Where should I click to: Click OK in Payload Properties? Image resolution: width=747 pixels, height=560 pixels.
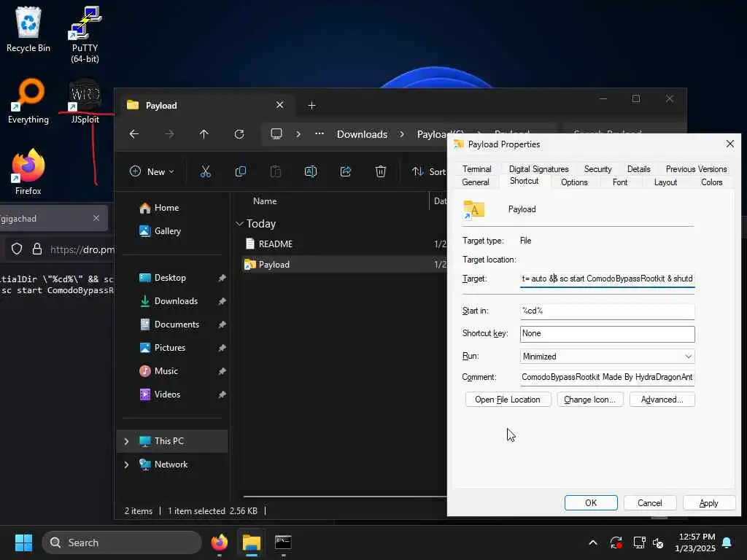point(591,503)
